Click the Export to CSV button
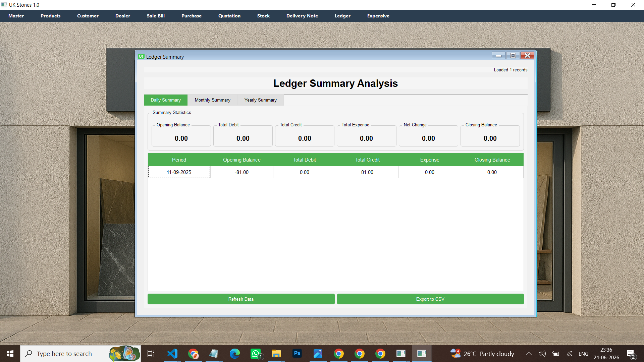644x362 pixels. point(430,299)
